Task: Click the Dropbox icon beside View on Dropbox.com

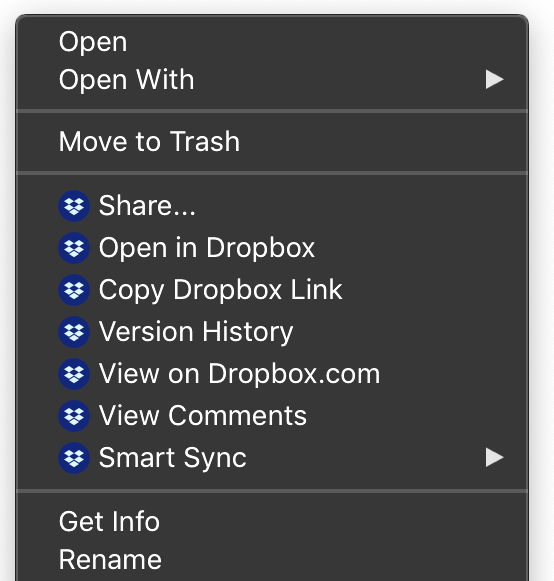Action: (74, 374)
